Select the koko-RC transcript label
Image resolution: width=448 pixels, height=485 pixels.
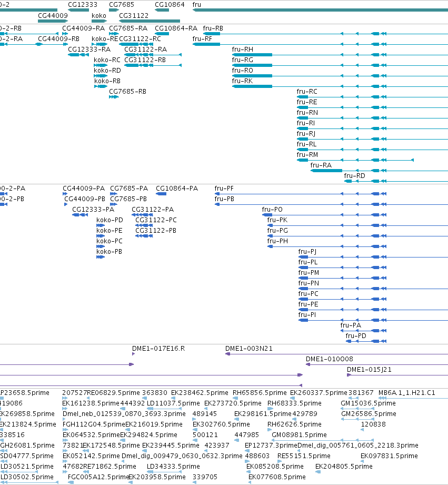107,60
